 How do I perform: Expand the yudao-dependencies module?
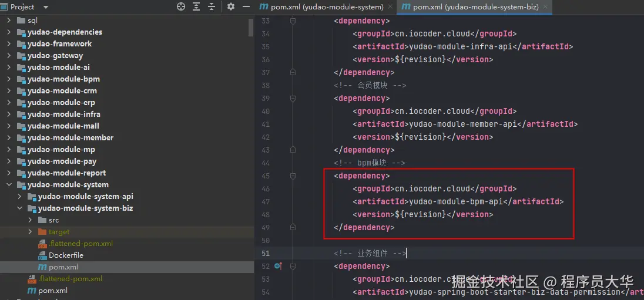[x=9, y=32]
